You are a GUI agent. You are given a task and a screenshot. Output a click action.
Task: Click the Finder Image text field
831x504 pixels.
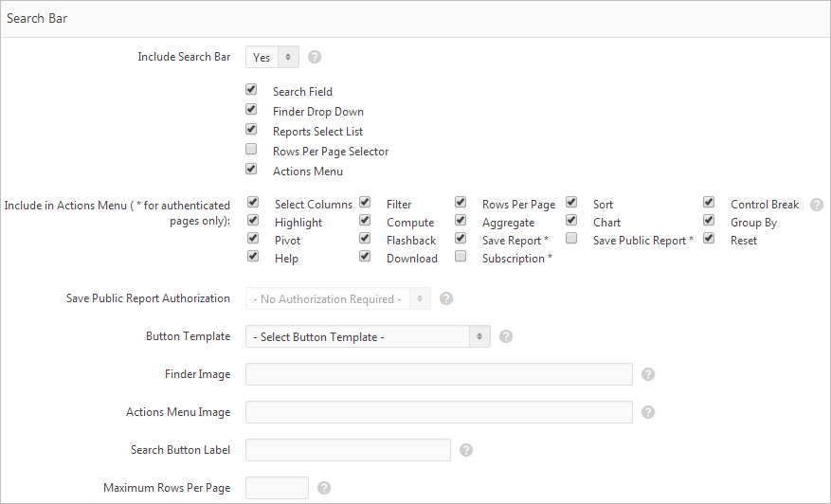click(x=439, y=374)
